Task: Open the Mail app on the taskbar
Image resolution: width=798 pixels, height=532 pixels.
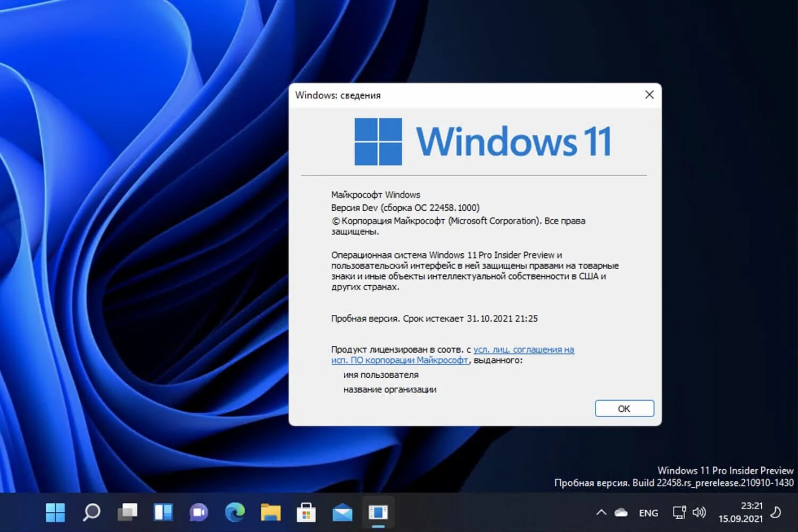Action: 343,513
